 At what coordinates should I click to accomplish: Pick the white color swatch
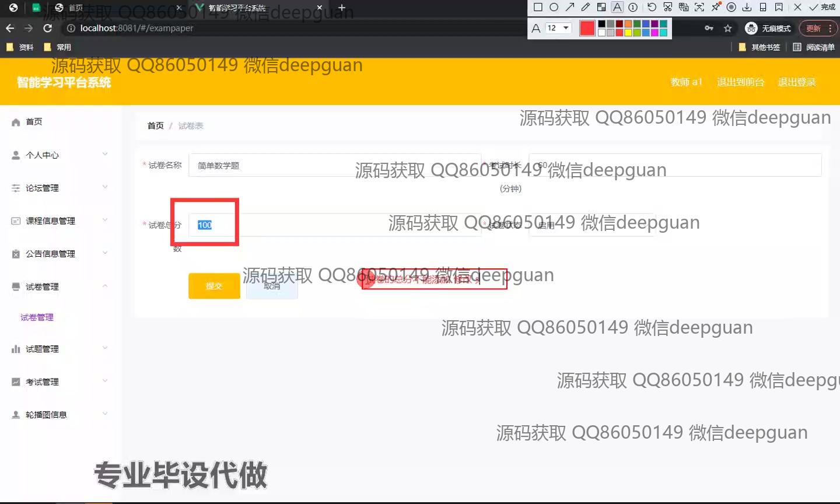pyautogui.click(x=601, y=33)
